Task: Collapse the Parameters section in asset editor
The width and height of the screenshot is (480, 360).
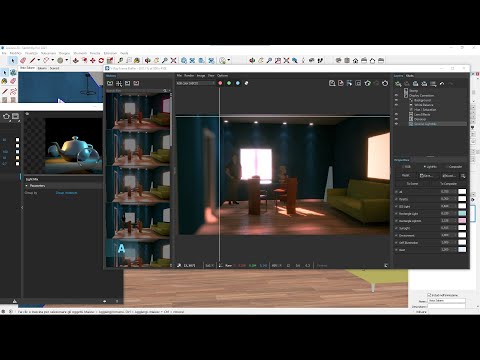Action: [27, 186]
